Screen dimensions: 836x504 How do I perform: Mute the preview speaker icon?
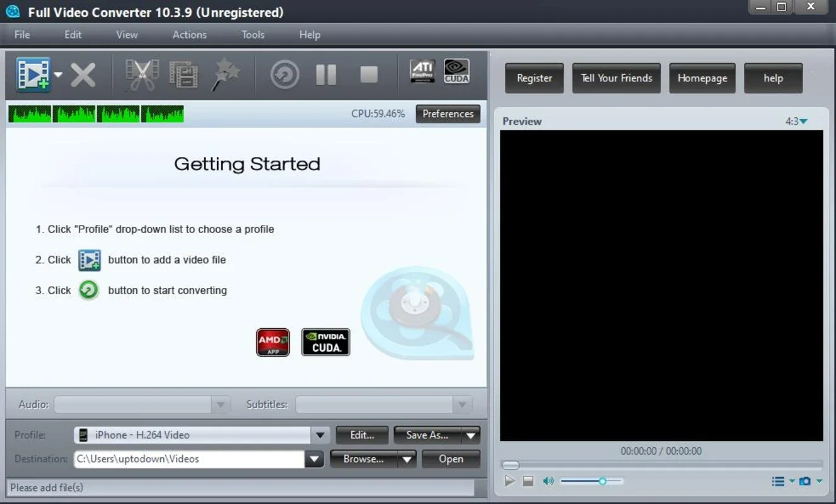(x=549, y=481)
